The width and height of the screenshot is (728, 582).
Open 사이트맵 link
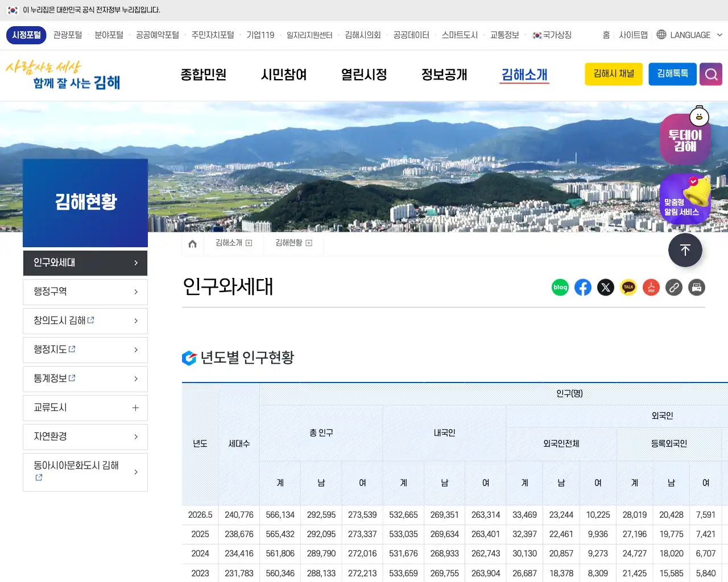(633, 35)
